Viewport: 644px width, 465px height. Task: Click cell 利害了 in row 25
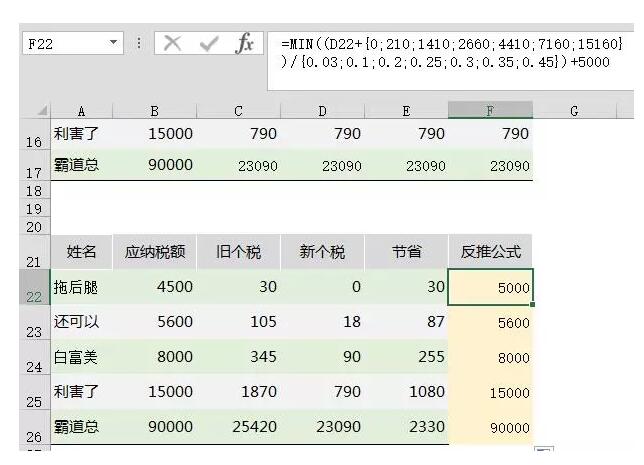click(x=81, y=391)
